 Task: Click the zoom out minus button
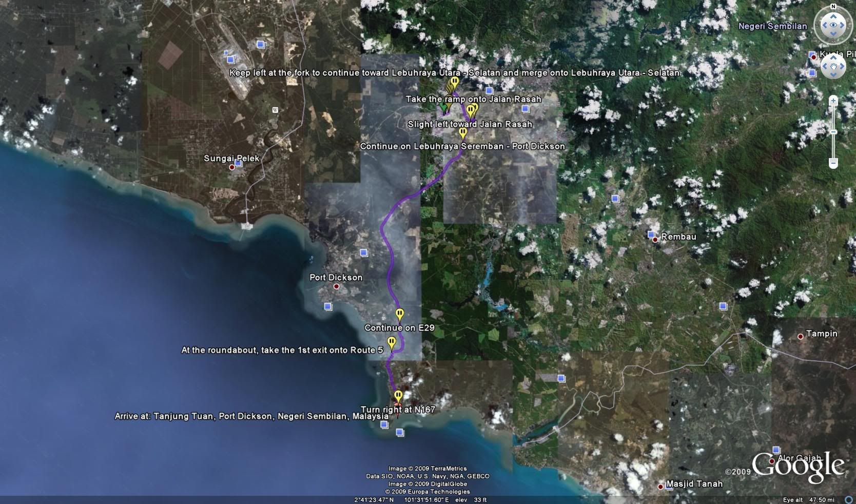click(833, 163)
